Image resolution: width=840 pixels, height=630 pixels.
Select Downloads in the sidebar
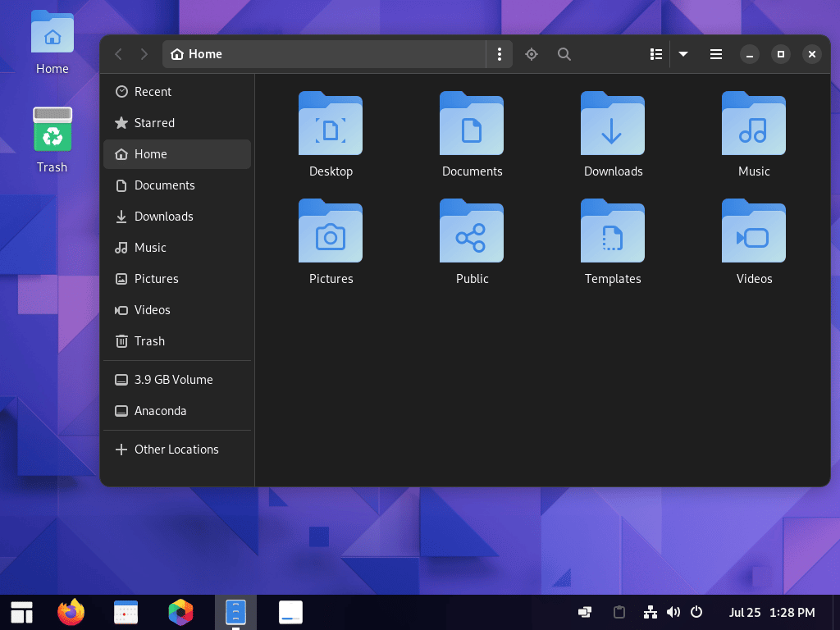tap(177, 217)
